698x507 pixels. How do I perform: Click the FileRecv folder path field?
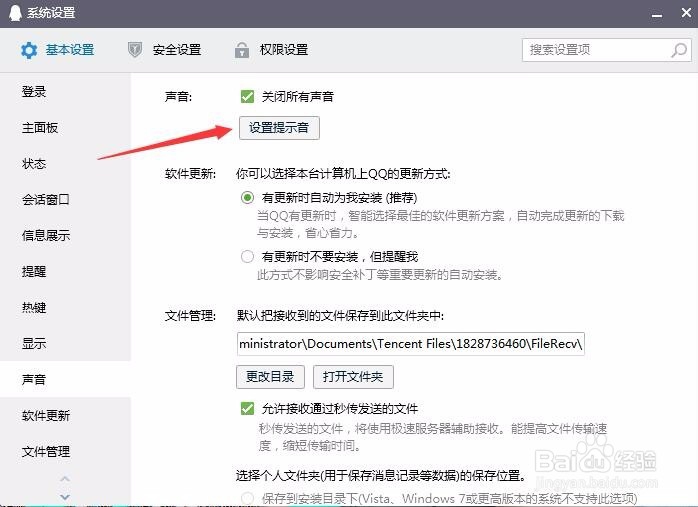pyautogui.click(x=410, y=344)
